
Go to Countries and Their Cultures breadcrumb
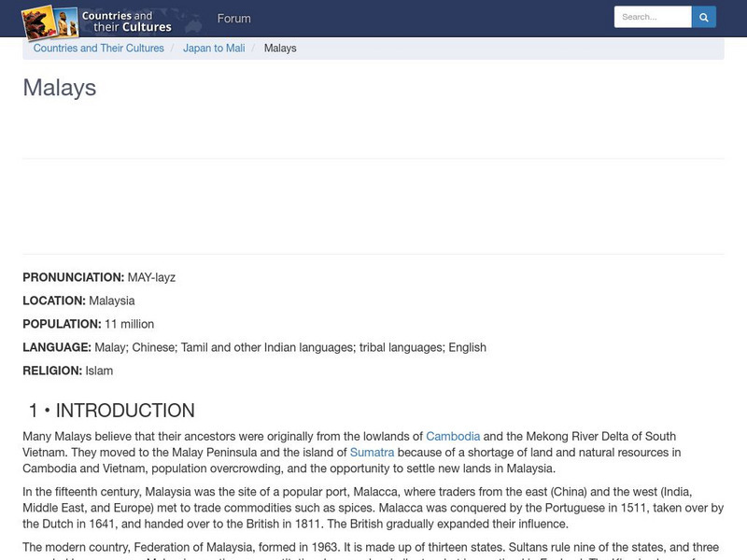99,49
